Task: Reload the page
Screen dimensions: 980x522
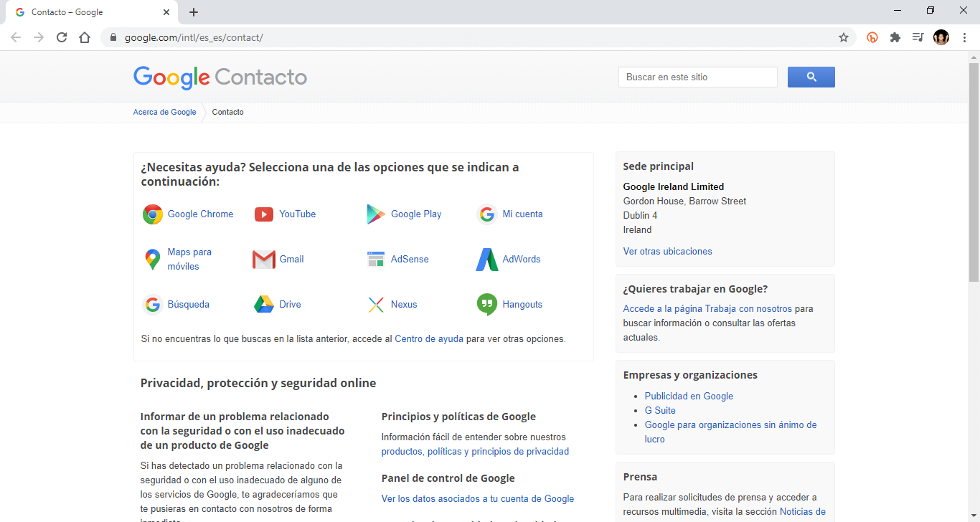Action: click(x=62, y=37)
